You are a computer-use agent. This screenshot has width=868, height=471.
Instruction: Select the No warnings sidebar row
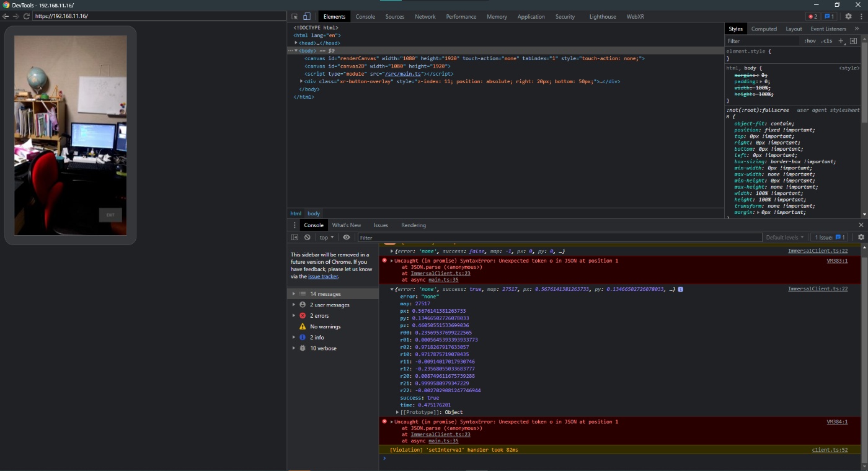click(x=333, y=326)
